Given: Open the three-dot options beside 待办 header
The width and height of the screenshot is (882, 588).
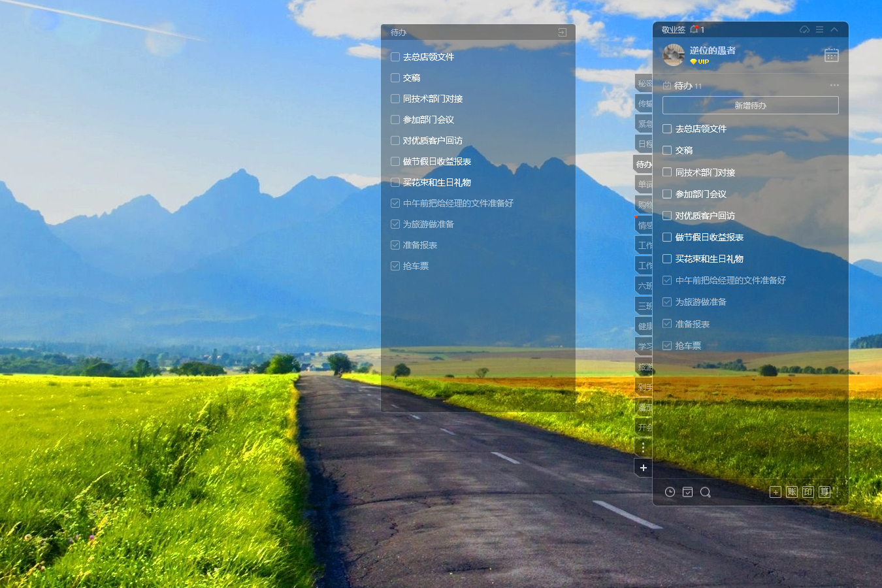Looking at the screenshot, I should click(834, 86).
